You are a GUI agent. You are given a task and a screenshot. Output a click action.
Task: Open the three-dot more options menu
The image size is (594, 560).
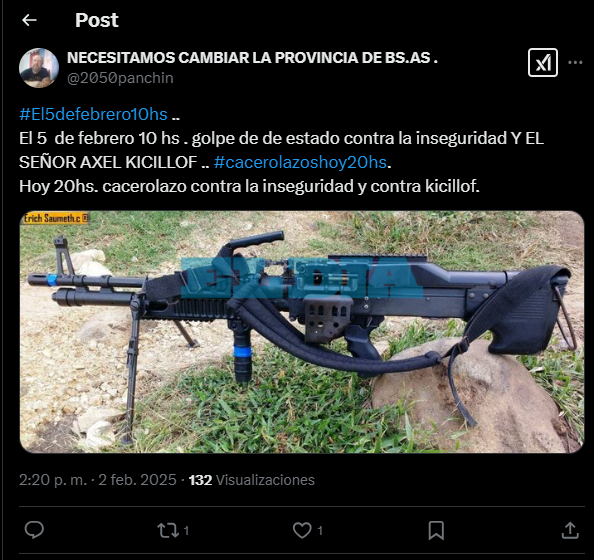tap(575, 63)
